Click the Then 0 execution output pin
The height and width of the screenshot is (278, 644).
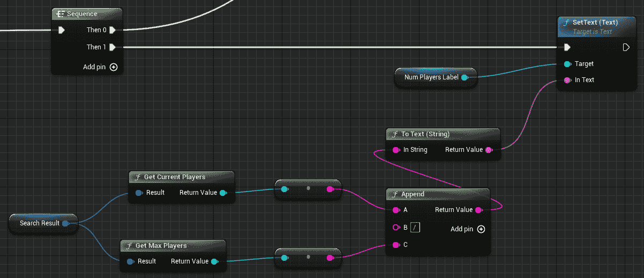pyautogui.click(x=112, y=30)
